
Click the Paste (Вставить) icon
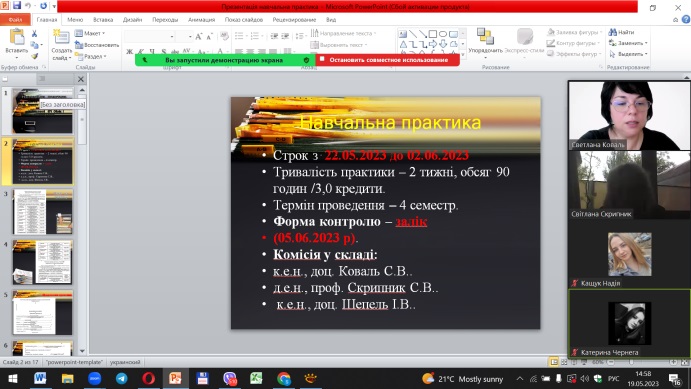tap(17, 37)
